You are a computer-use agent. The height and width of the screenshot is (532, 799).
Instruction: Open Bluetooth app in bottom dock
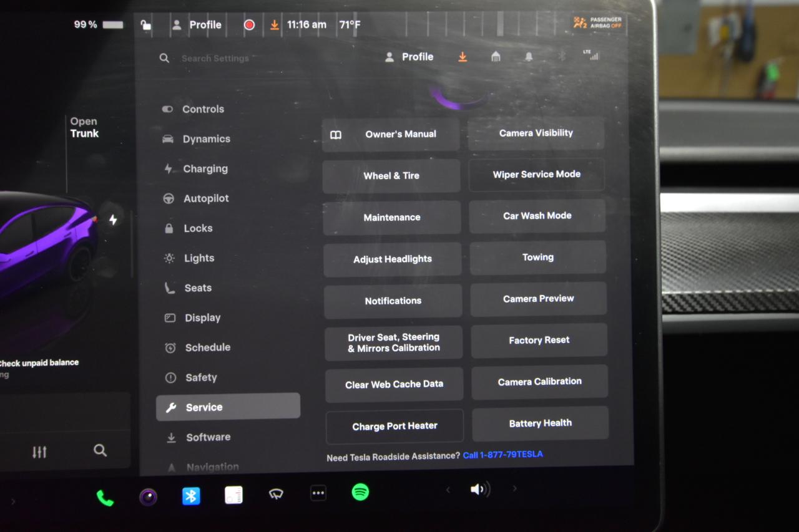(x=191, y=496)
